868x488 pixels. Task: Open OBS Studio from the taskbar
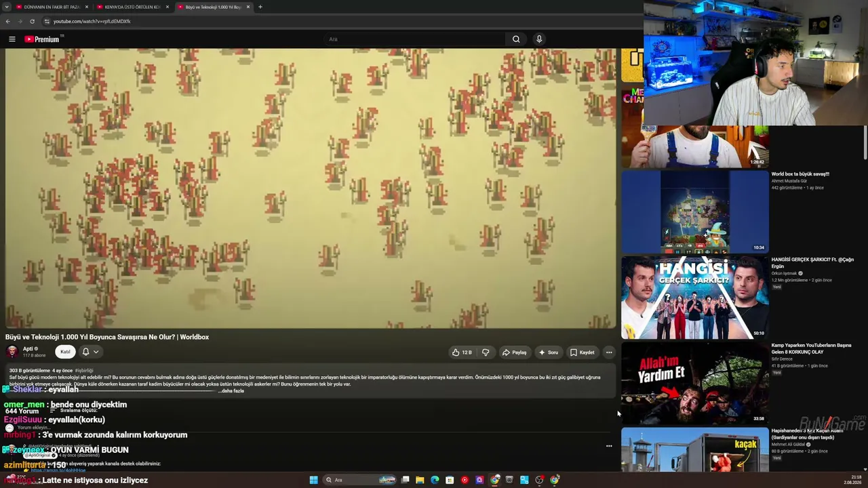tap(539, 480)
